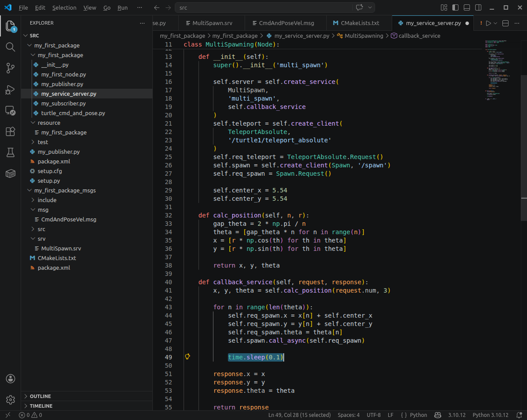527x420 pixels.
Task: Go forward with the navigation arrow
Action: point(168,7)
